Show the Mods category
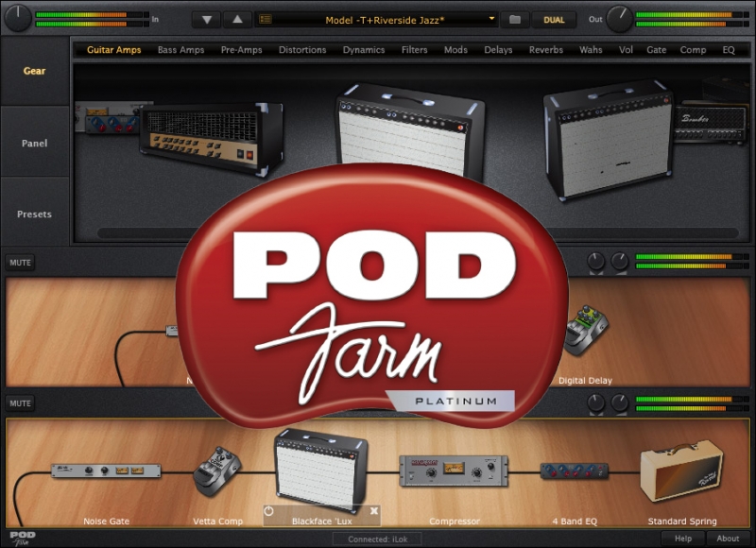 [455, 50]
